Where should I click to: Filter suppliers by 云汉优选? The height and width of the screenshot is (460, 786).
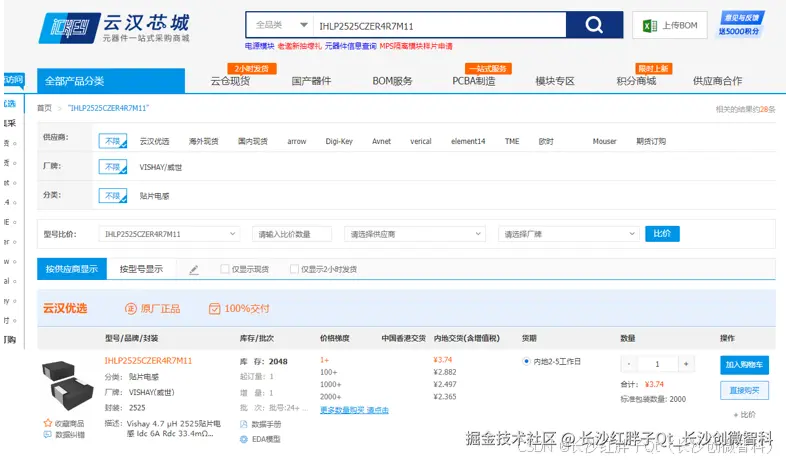pyautogui.click(x=154, y=142)
